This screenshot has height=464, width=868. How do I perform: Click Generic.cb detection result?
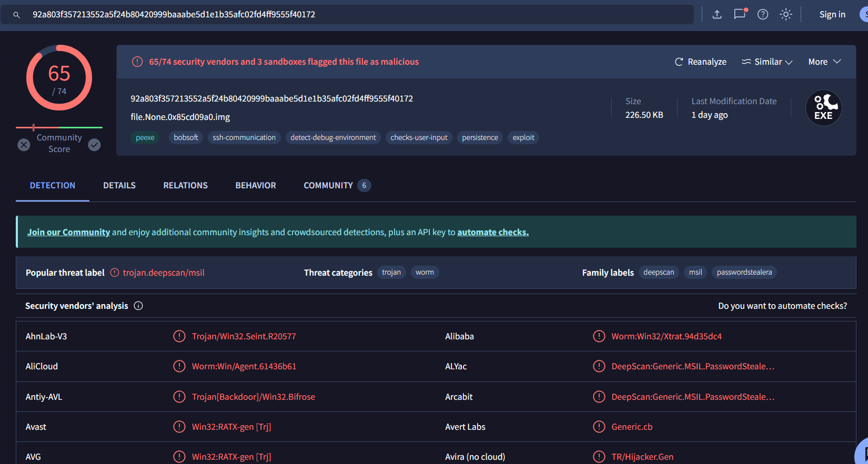pos(632,427)
